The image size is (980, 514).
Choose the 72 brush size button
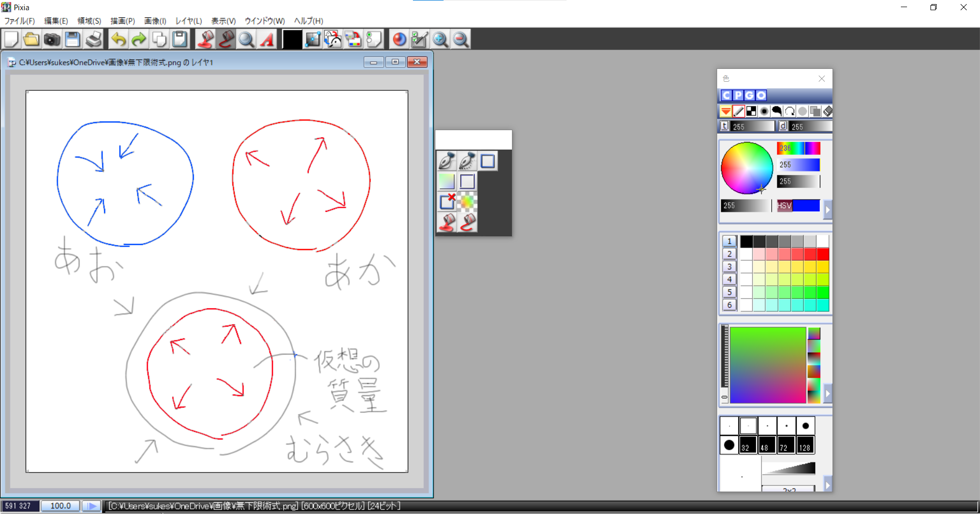point(786,445)
